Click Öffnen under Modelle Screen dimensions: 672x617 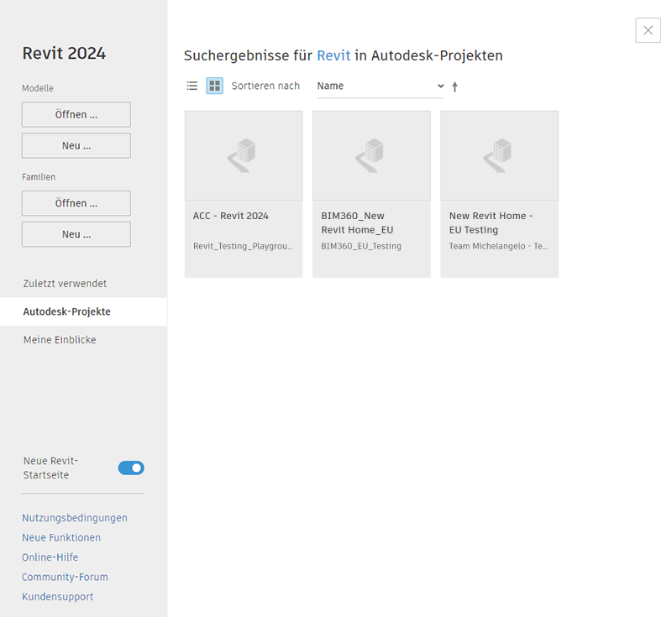coord(76,114)
